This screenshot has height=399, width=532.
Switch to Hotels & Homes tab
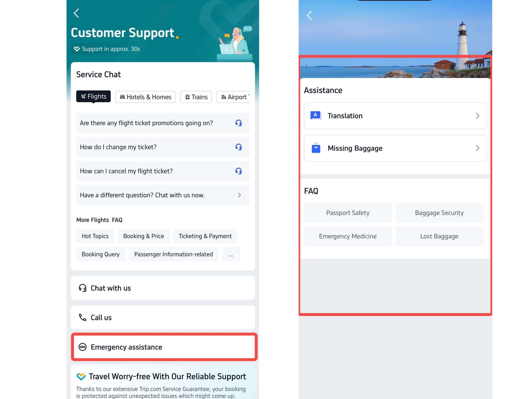(x=146, y=97)
